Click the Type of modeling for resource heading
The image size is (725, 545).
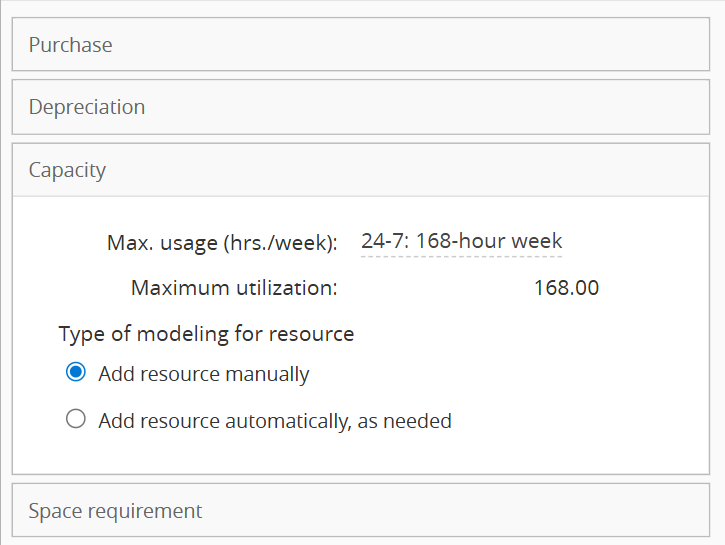click(x=206, y=333)
